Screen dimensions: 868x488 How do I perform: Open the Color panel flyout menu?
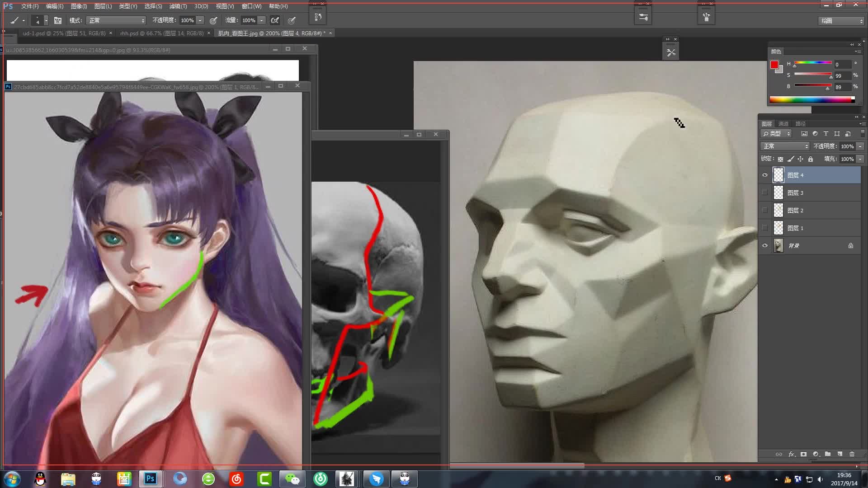click(858, 52)
